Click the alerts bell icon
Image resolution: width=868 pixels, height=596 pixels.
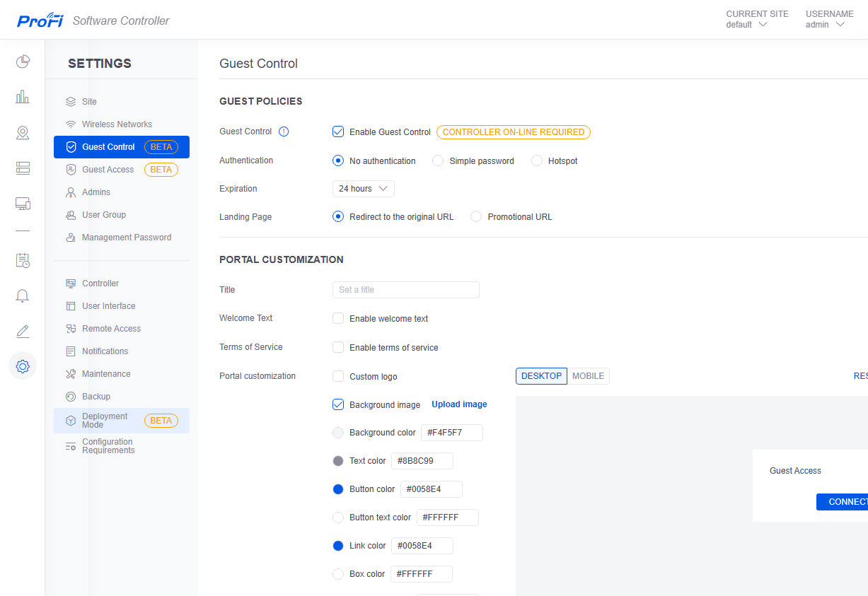point(23,296)
